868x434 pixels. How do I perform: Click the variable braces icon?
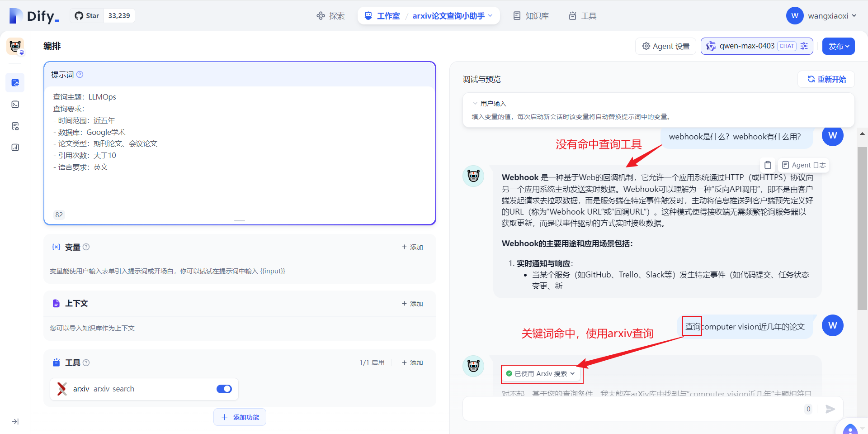56,247
